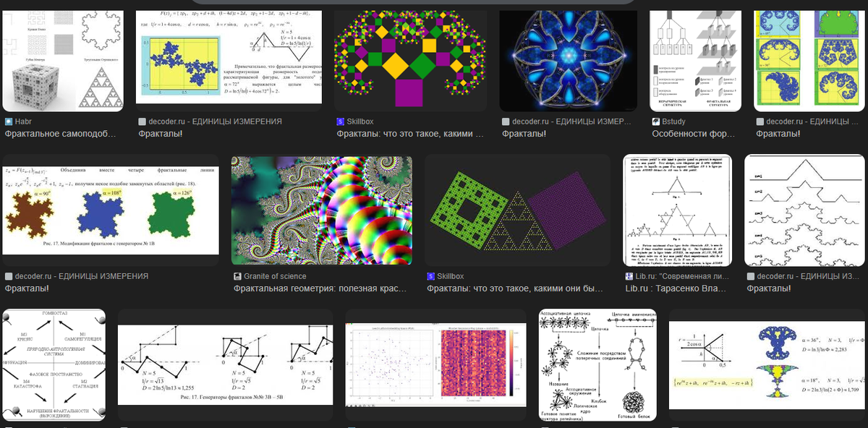This screenshot has width=868, height=428.
Task: Open the colorful Pythagoras tree thumbnail
Action: (411, 61)
